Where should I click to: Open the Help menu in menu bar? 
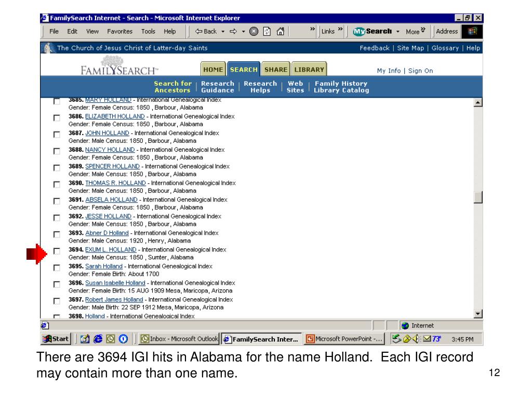170,32
